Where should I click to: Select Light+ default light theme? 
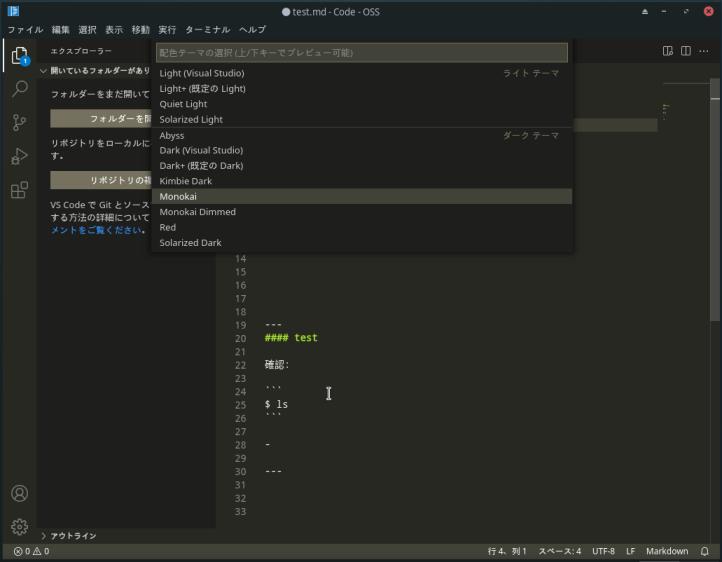361,89
